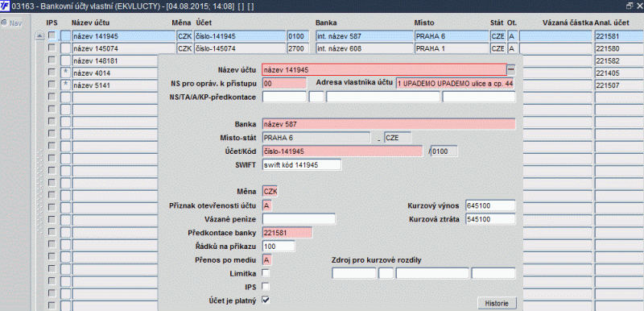The image size is (644, 311).
Task: Select the název 145074 cell in the table
Action: pos(124,48)
